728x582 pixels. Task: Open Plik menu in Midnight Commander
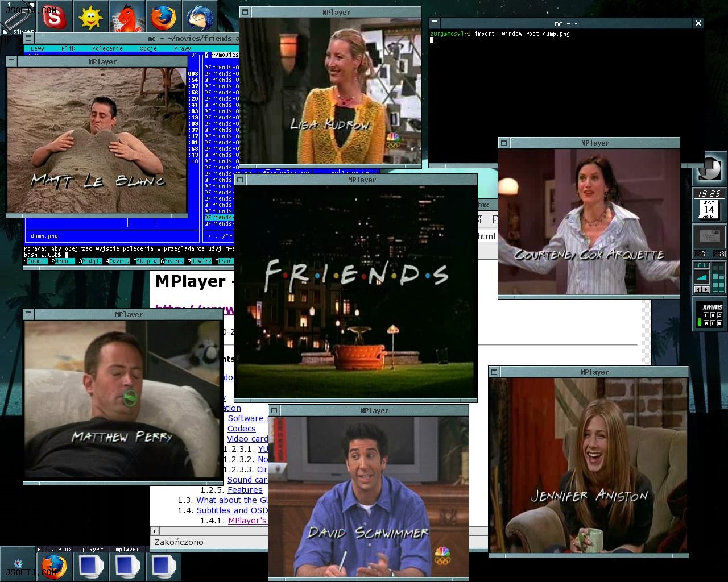(x=68, y=49)
